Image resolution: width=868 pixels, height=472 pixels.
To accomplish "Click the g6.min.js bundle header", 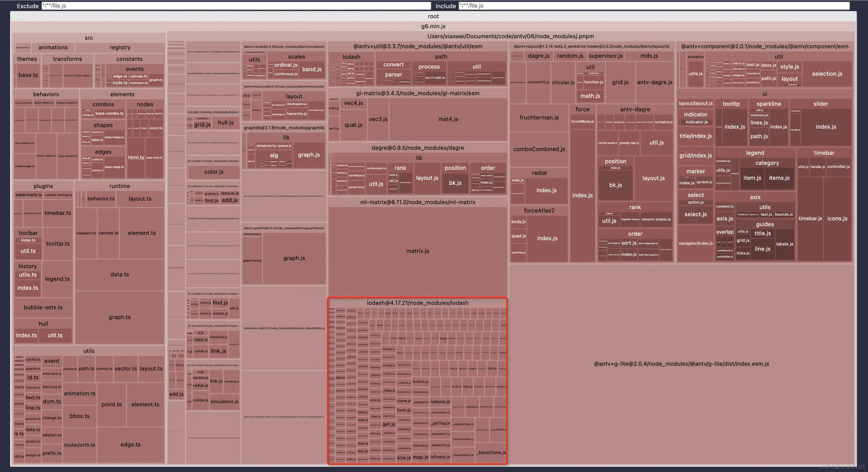I will tap(433, 26).
